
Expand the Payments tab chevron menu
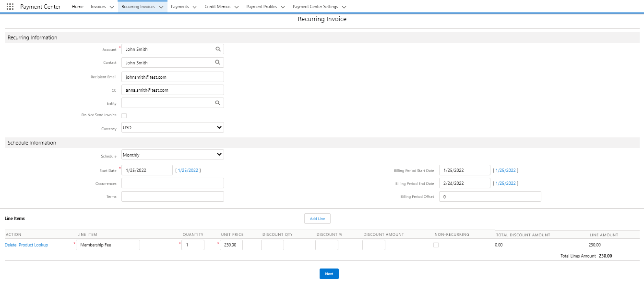(x=194, y=7)
